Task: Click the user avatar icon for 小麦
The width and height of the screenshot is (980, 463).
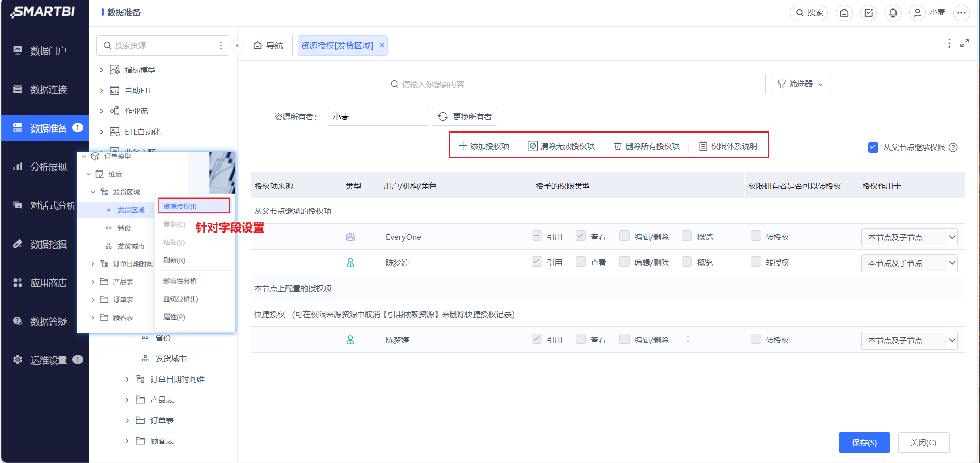Action: click(917, 13)
